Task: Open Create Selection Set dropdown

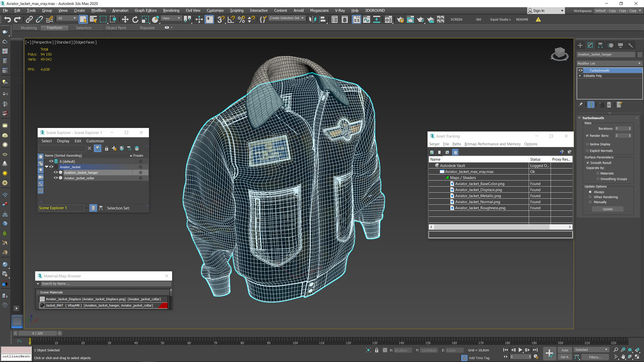Action: (287, 18)
